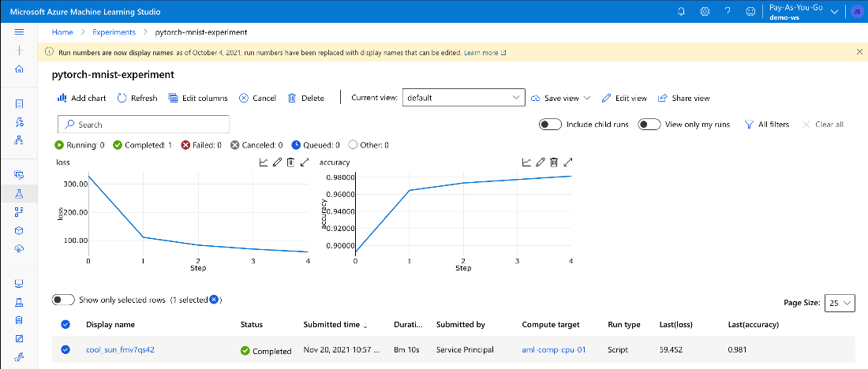The height and width of the screenshot is (369, 868).
Task: Sort by Submitted time column header
Action: tap(334, 325)
